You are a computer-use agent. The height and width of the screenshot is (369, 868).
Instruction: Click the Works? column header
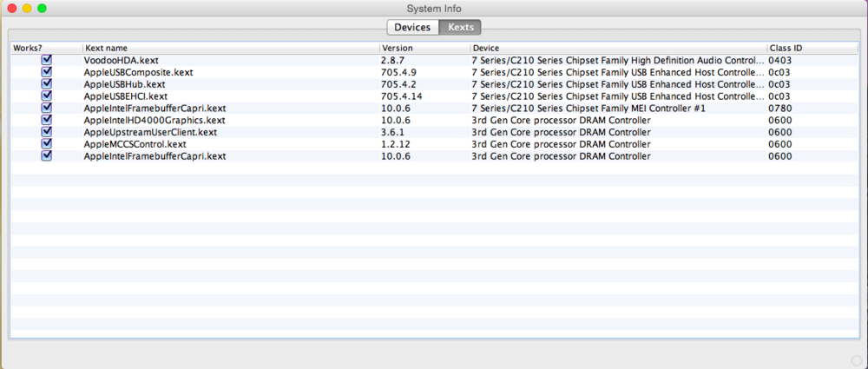pyautogui.click(x=45, y=48)
